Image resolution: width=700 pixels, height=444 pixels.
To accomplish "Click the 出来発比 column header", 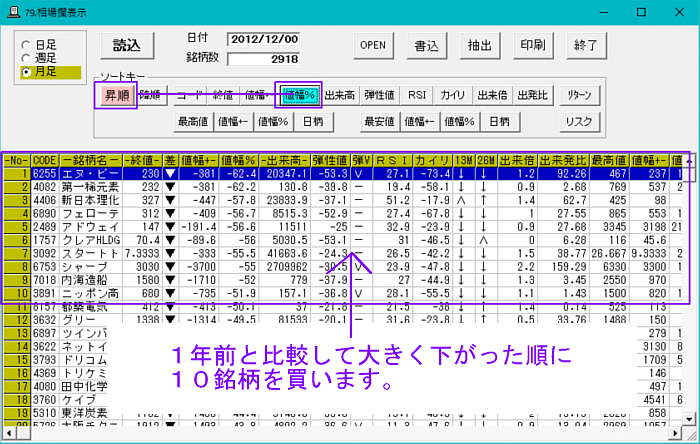I will (563, 161).
